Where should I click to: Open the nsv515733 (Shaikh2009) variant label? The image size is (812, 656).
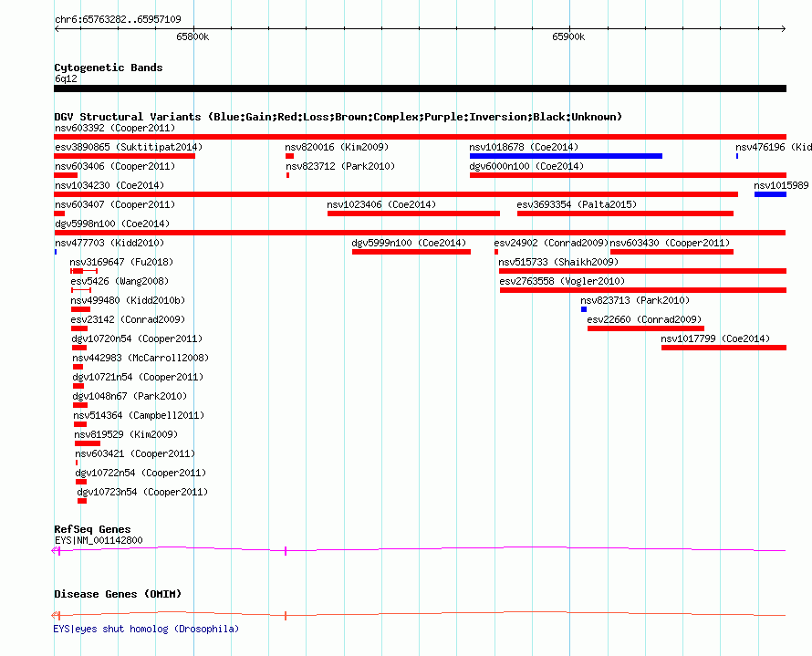558,262
